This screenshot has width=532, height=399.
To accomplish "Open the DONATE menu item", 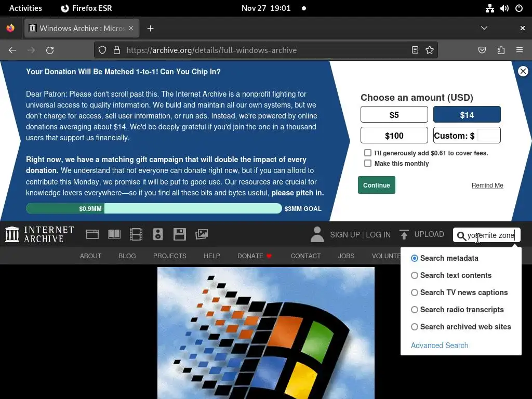I will 255,256.
